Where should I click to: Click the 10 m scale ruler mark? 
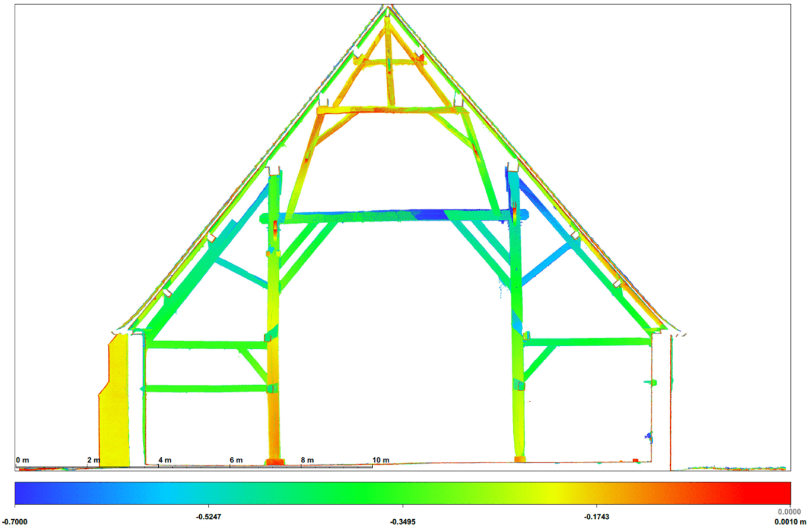pyautogui.click(x=381, y=460)
